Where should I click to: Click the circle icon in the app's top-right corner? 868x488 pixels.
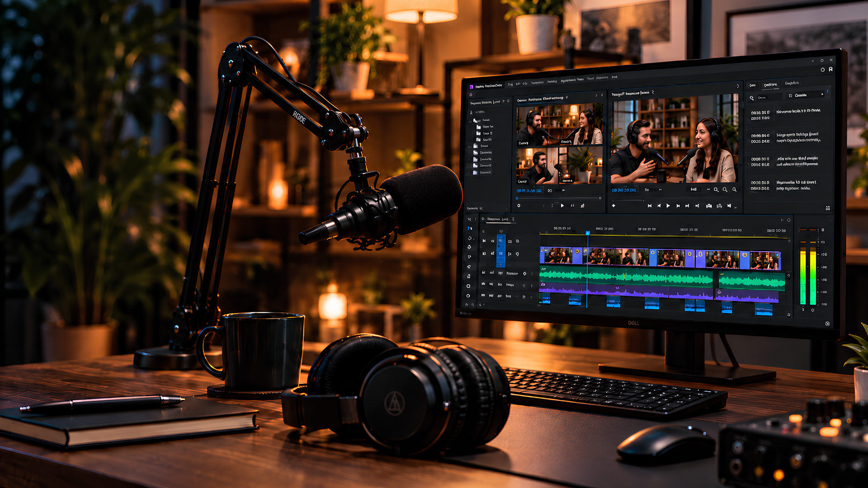click(x=823, y=70)
